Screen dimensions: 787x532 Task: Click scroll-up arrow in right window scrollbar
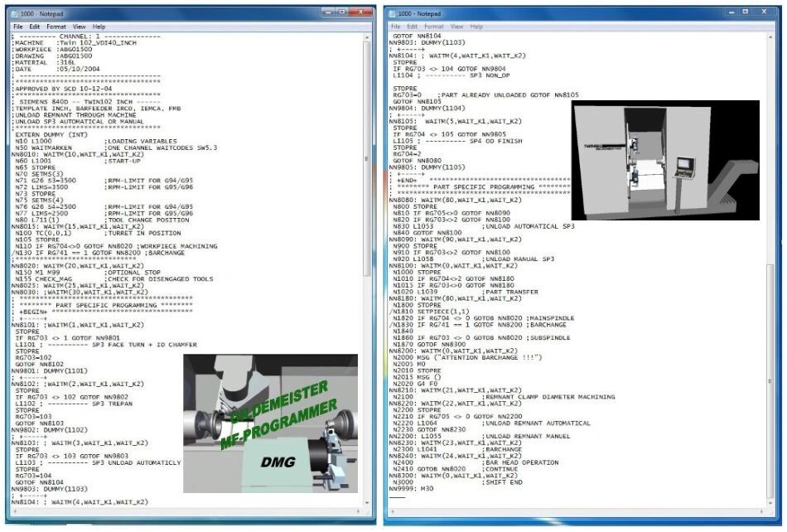coord(770,37)
